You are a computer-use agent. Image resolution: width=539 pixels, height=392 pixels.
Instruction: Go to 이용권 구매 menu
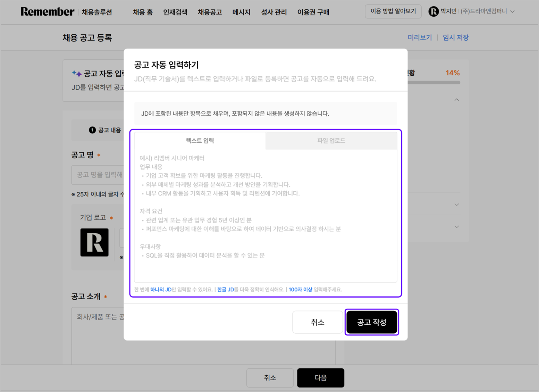313,12
